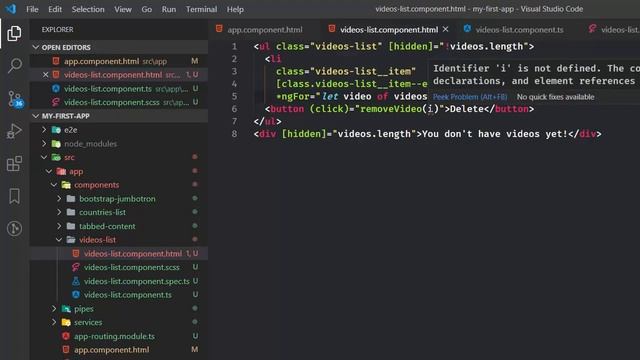Click the VS Code logo icon

click(11, 9)
